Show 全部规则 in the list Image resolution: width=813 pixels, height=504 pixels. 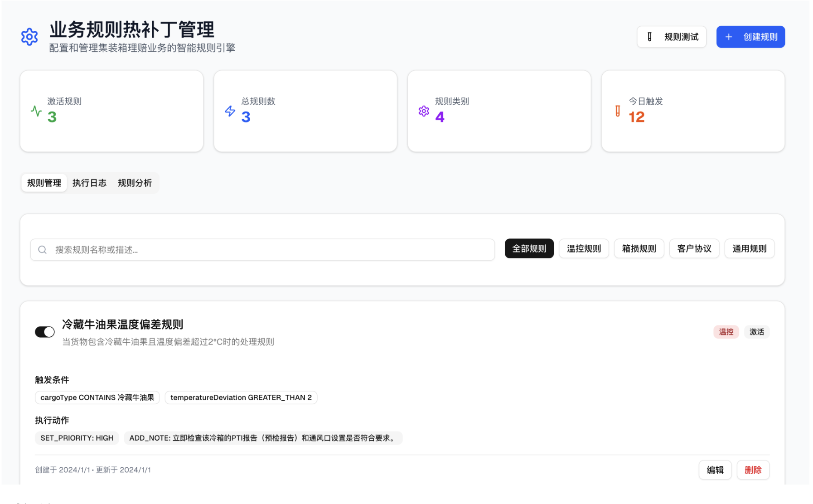[529, 249]
